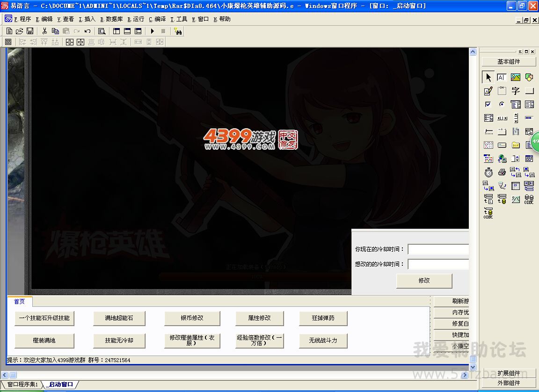Click the 无线战斗力 button
Viewport: 539px width, 392px height.
tap(323, 341)
